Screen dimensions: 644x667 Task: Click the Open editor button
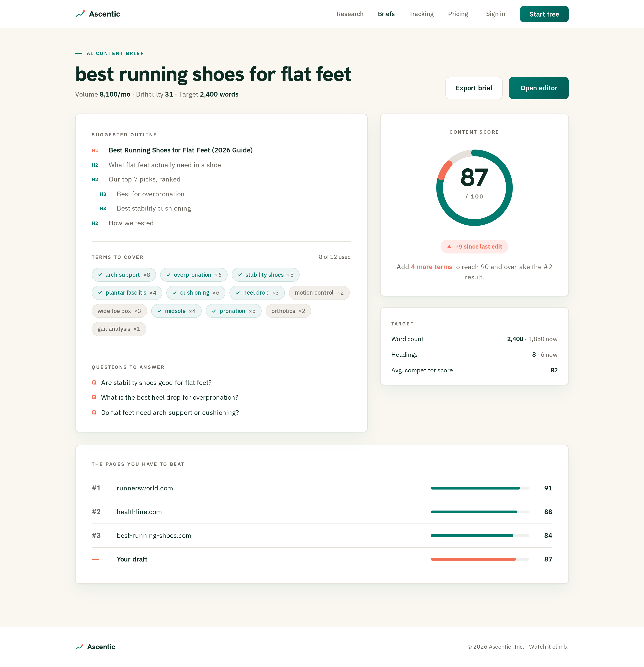coord(538,88)
